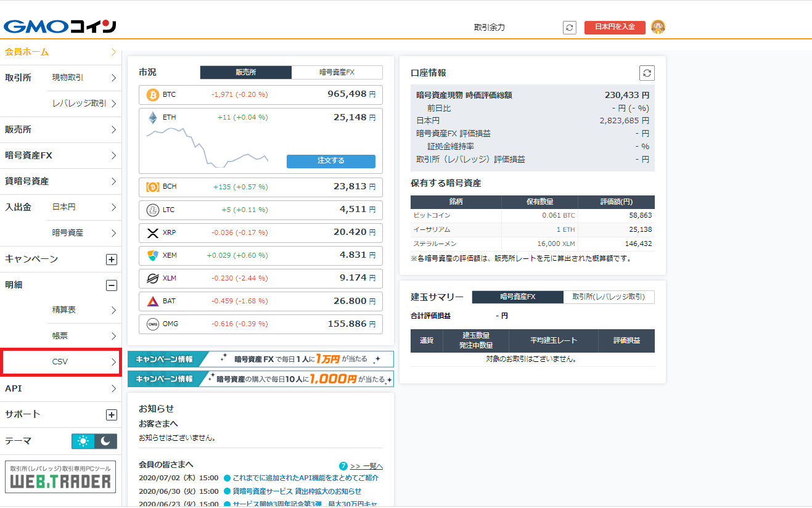Open the user avatar profile icon

click(658, 27)
